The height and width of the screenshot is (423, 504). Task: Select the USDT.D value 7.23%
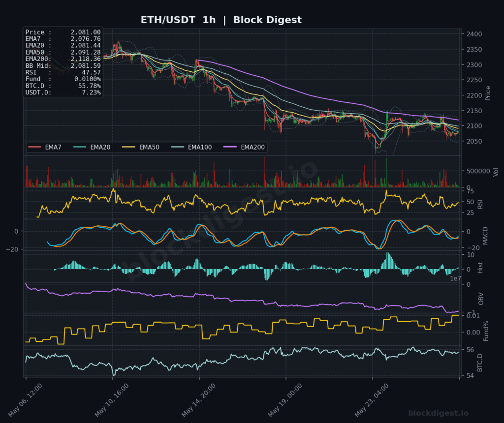[91, 92]
